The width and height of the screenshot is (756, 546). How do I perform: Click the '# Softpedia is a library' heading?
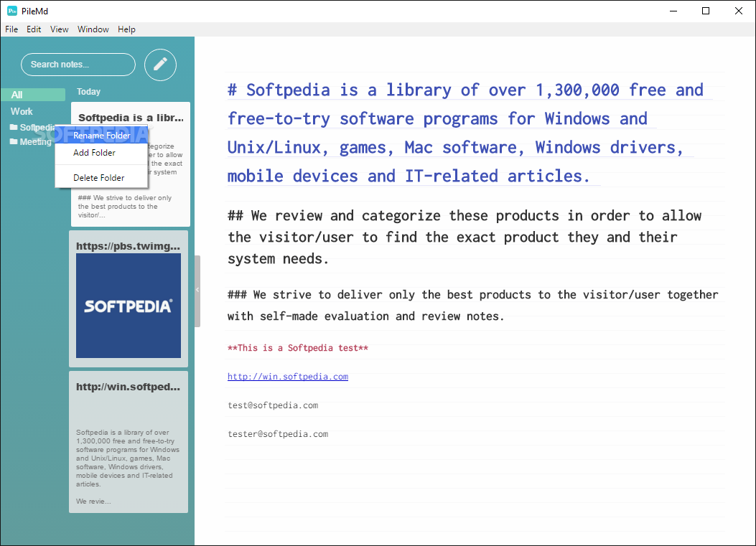(465, 133)
